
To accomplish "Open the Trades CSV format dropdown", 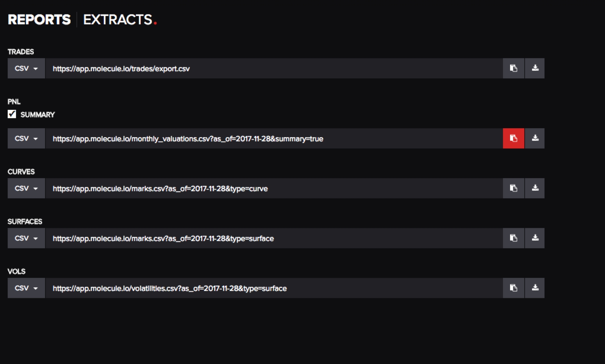I will point(26,68).
